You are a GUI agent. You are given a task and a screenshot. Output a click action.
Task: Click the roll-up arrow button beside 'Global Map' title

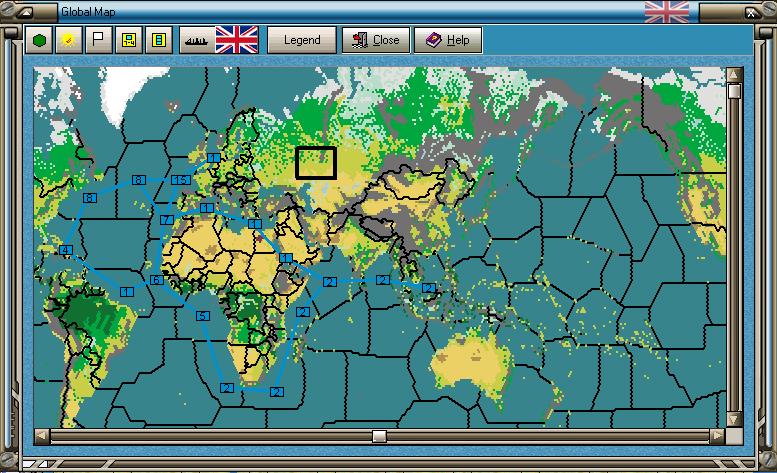click(24, 12)
